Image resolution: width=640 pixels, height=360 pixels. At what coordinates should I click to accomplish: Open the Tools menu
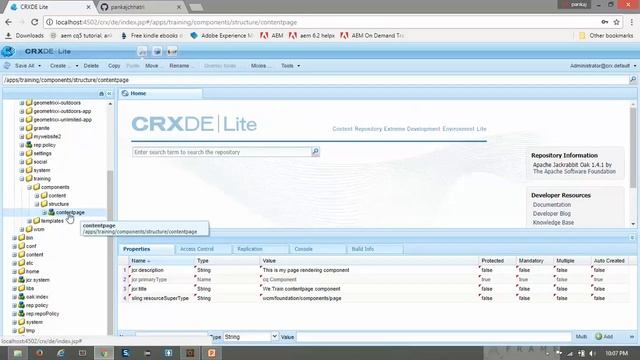click(290, 66)
